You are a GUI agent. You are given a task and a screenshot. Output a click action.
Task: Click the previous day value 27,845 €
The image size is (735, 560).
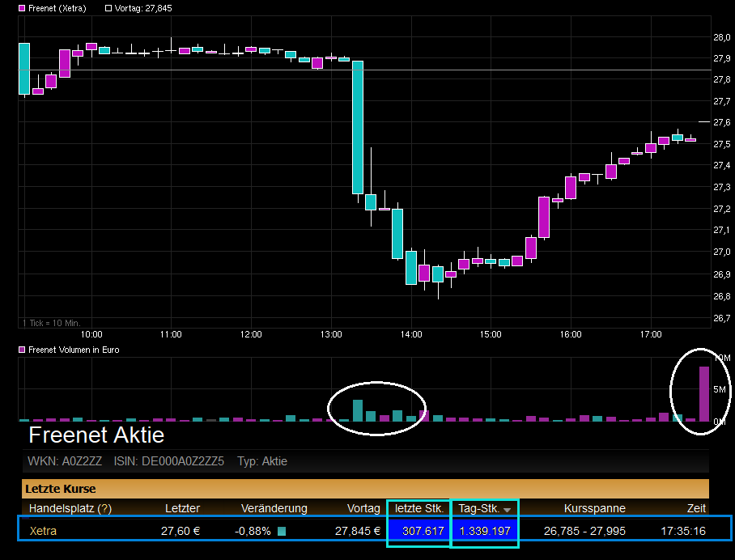[x=357, y=531]
